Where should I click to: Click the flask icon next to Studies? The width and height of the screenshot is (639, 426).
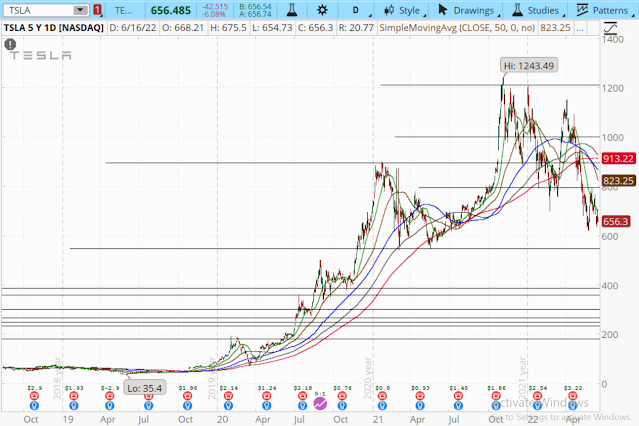point(518,10)
